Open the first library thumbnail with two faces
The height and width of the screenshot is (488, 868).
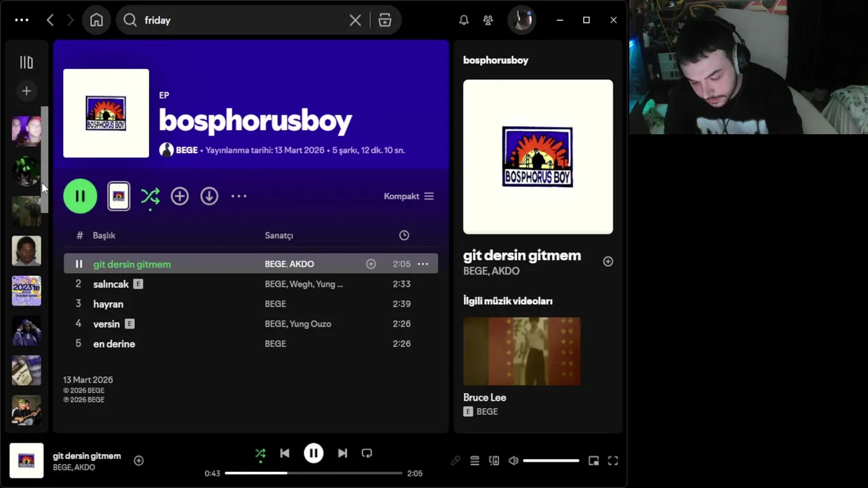click(26, 131)
